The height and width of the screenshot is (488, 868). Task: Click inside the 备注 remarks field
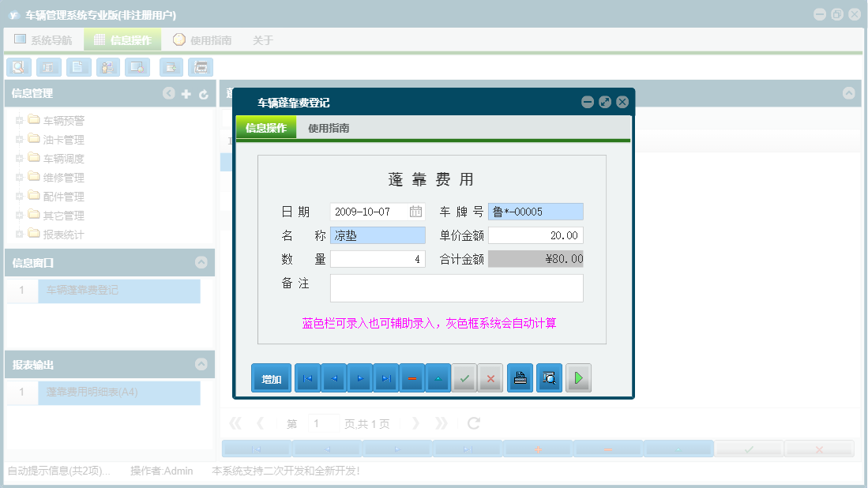(457, 288)
